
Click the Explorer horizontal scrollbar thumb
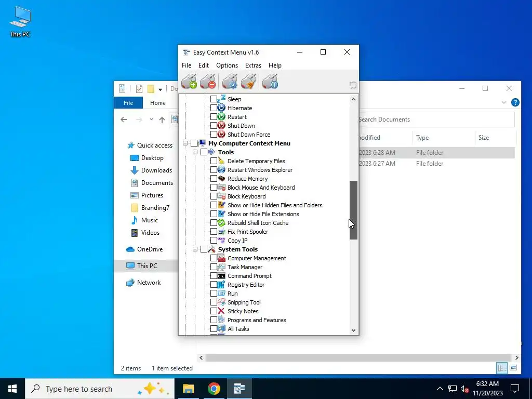(358, 357)
